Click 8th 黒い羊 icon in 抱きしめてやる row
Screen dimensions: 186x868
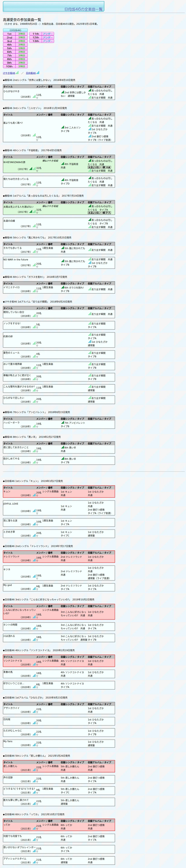(62, 459)
